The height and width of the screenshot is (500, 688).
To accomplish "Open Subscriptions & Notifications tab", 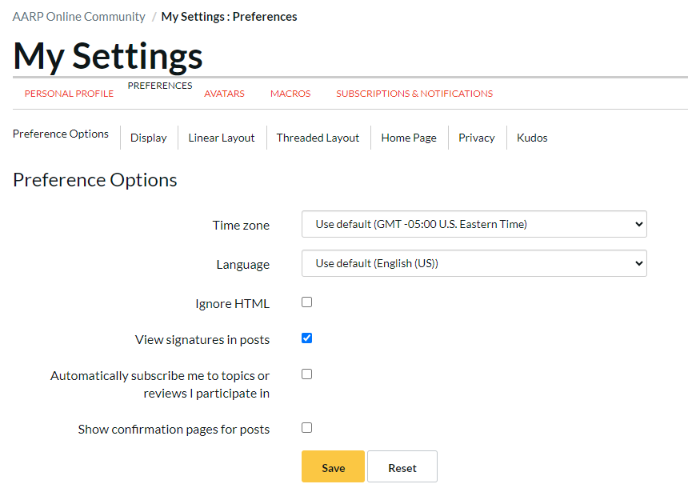I will [x=414, y=94].
